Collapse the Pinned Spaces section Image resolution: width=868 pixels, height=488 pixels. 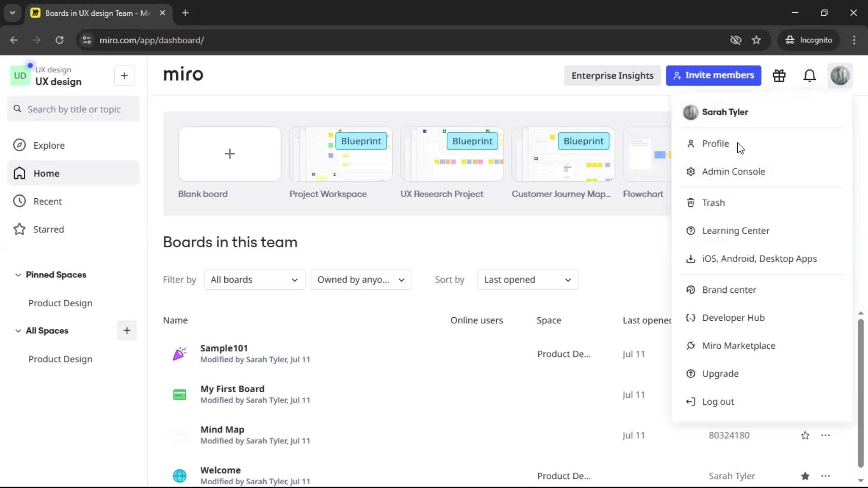click(x=18, y=275)
